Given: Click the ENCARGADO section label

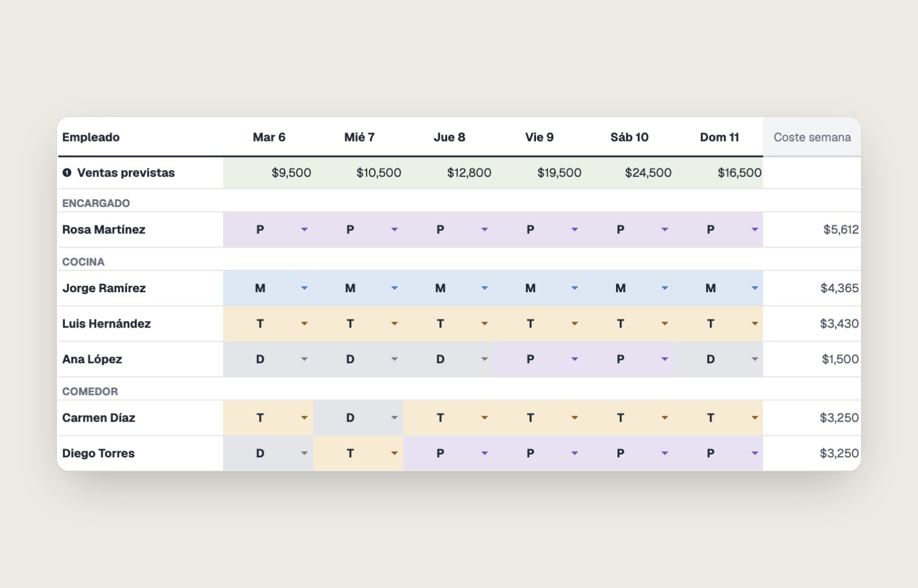Looking at the screenshot, I should coord(96,203).
